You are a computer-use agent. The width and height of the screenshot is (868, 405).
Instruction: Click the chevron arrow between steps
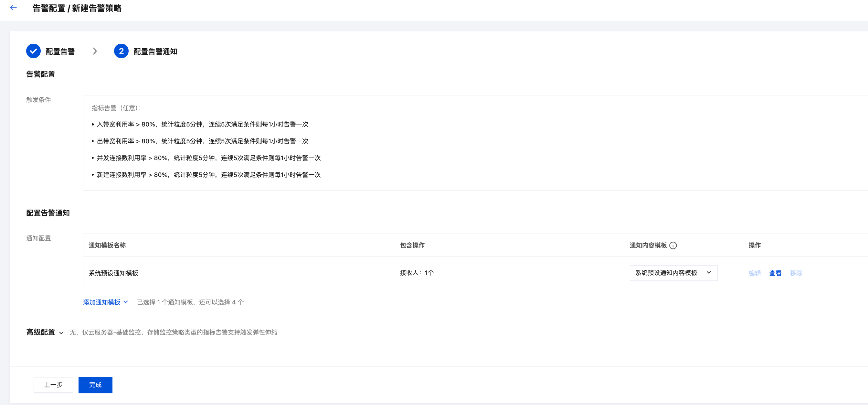click(95, 51)
